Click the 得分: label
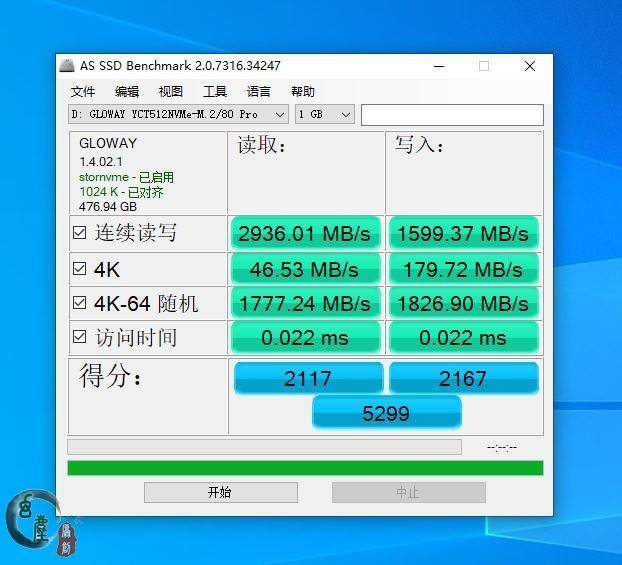622x565 pixels. [x=110, y=375]
